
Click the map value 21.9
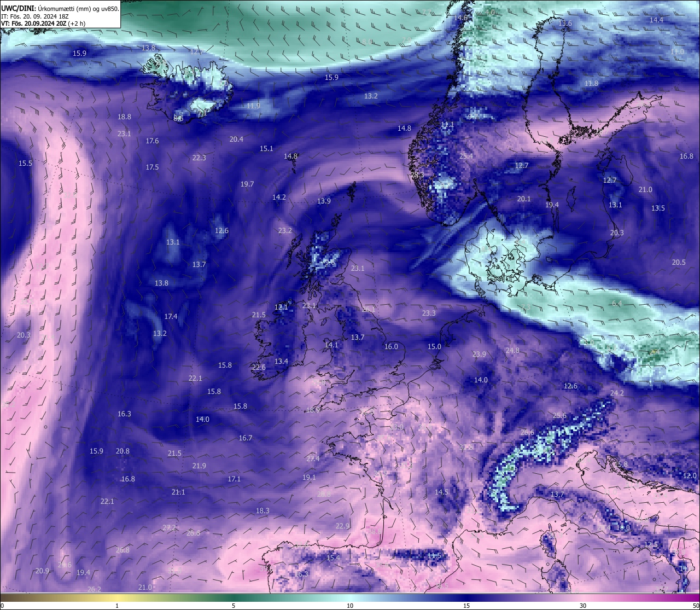pos(199,466)
